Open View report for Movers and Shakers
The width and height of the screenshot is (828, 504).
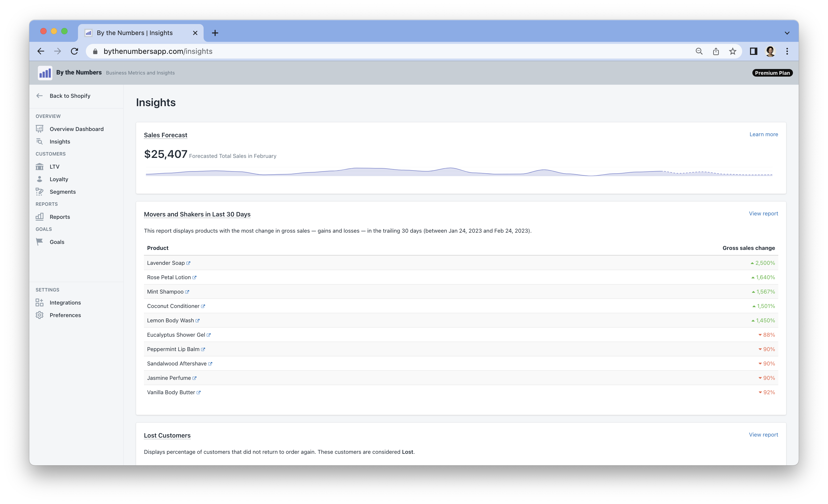tap(763, 214)
